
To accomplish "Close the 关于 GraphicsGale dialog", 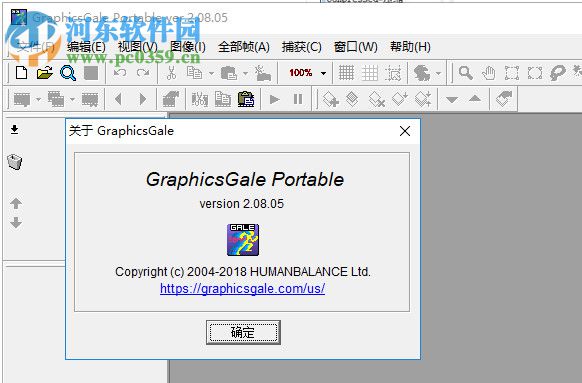I will click(x=405, y=131).
